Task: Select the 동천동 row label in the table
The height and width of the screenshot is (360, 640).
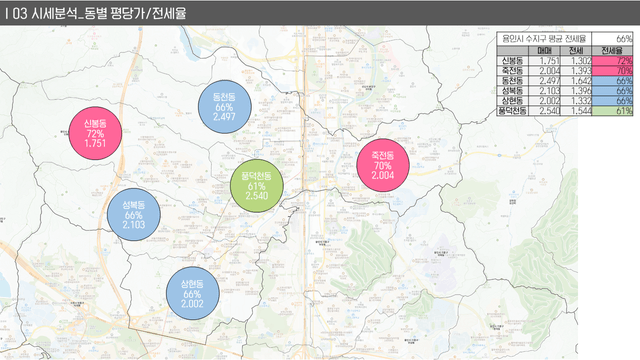Action: point(513,81)
